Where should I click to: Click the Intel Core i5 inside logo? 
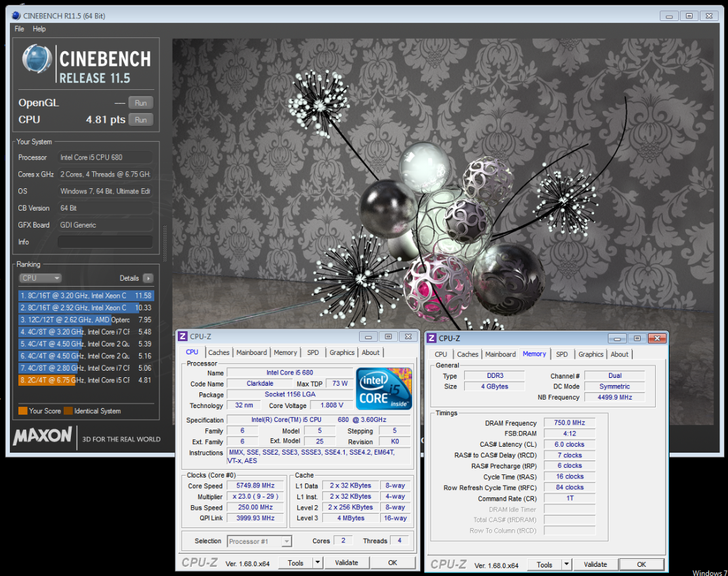click(383, 388)
